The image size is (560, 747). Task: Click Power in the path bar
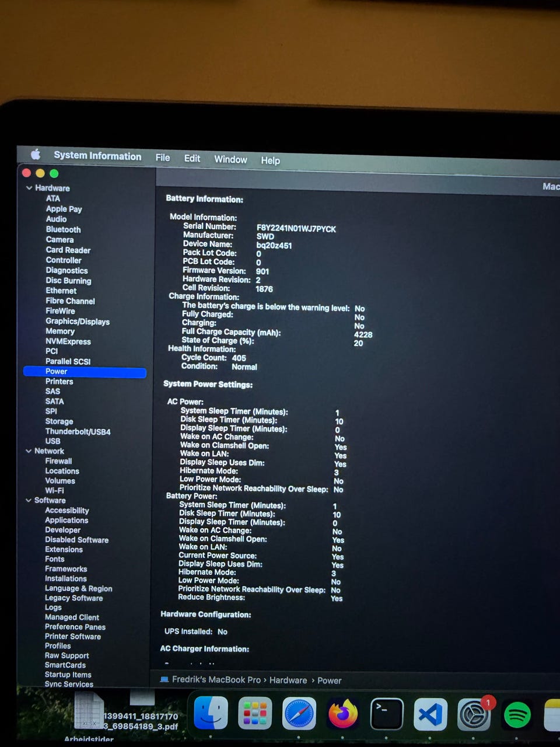(330, 680)
